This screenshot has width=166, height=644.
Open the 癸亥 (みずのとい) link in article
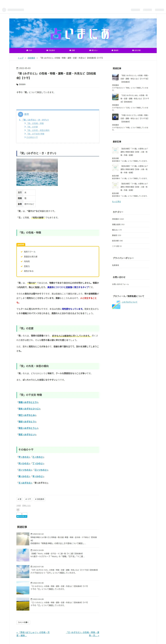point(27,435)
